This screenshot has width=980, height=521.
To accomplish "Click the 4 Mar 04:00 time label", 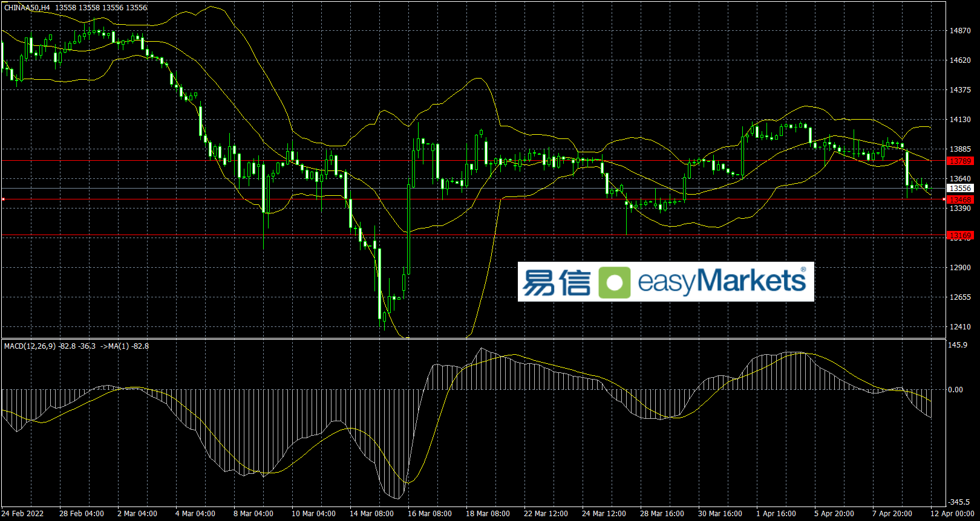I will click(195, 514).
